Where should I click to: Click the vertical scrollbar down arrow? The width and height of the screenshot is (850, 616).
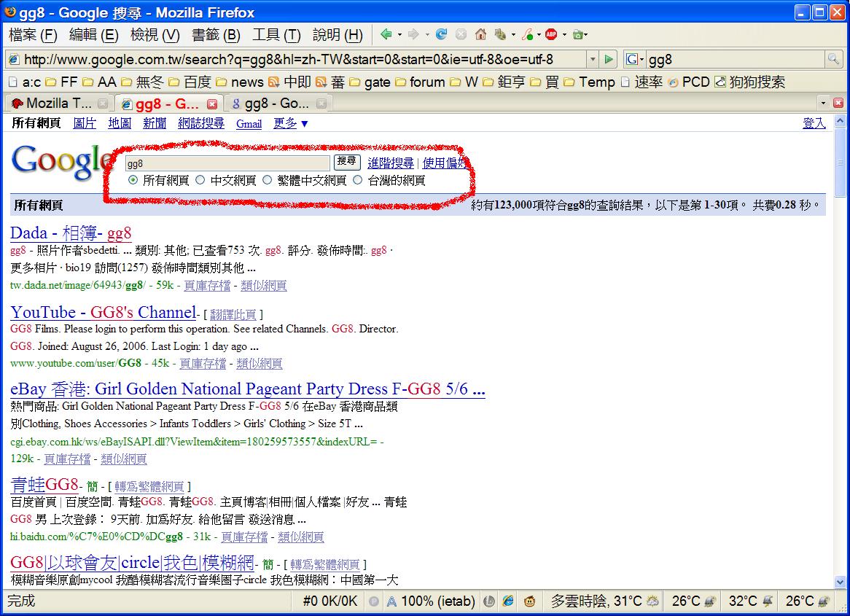click(841, 582)
